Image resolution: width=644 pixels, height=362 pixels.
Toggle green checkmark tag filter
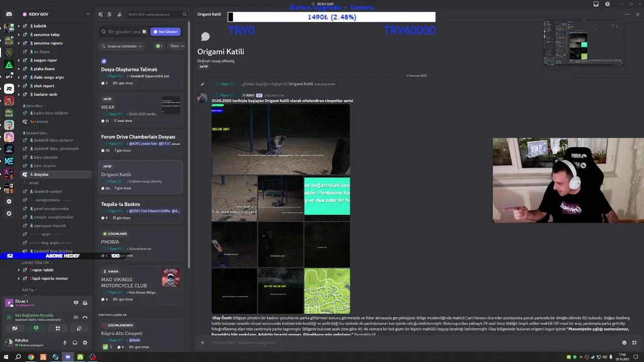tap(159, 46)
